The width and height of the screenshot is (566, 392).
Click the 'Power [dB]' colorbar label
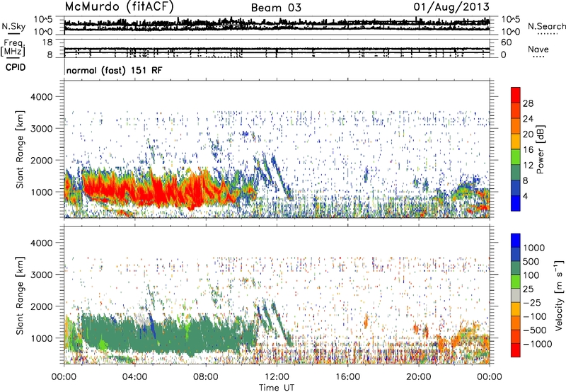tap(540, 149)
